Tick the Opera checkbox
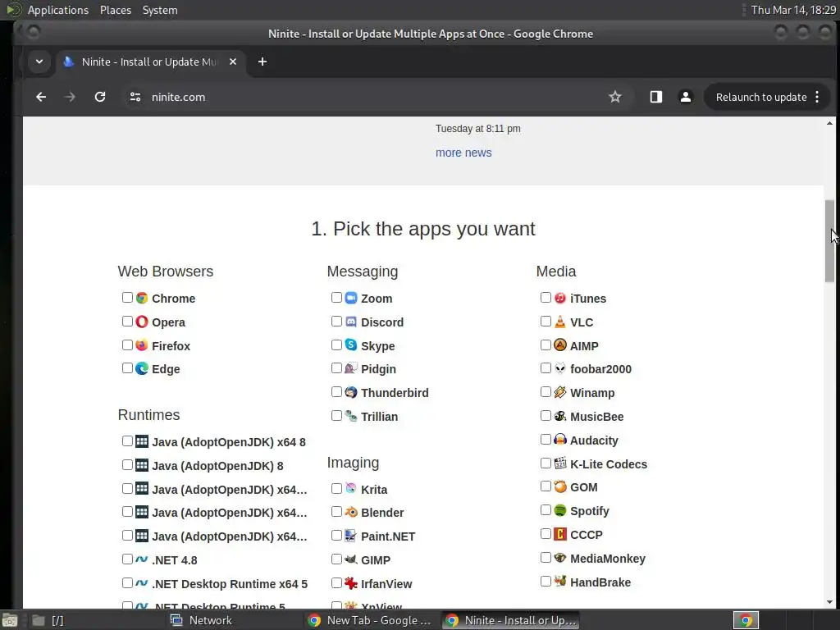840x630 pixels. click(x=127, y=321)
